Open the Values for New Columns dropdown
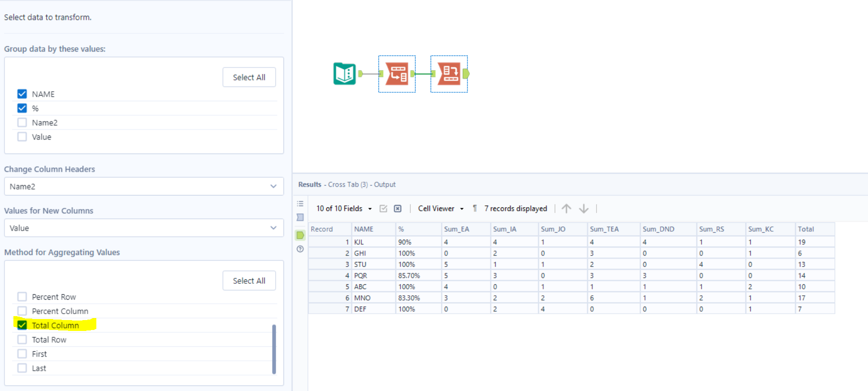This screenshot has width=868, height=391. [144, 228]
